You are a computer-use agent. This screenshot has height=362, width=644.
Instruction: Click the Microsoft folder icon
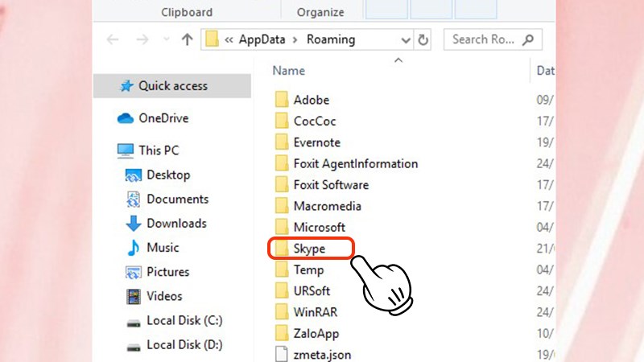[x=282, y=227]
